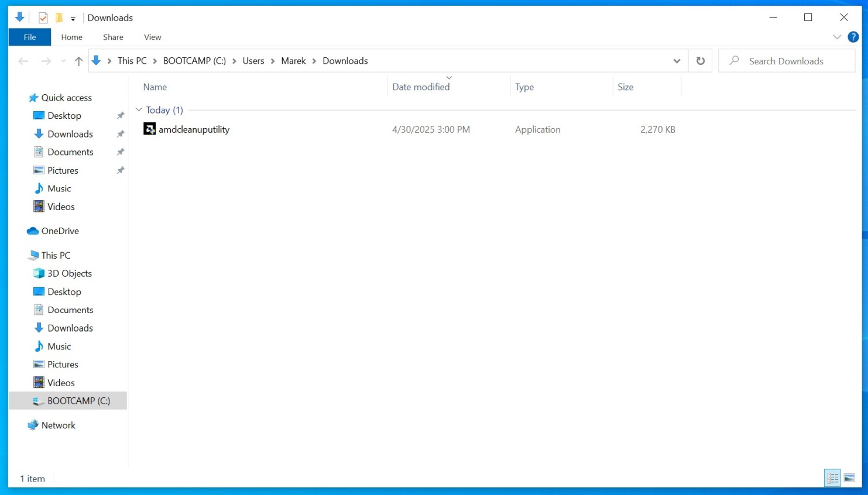Click the date 4/30/2025 3:00 PM
868x495 pixels.
(x=431, y=129)
